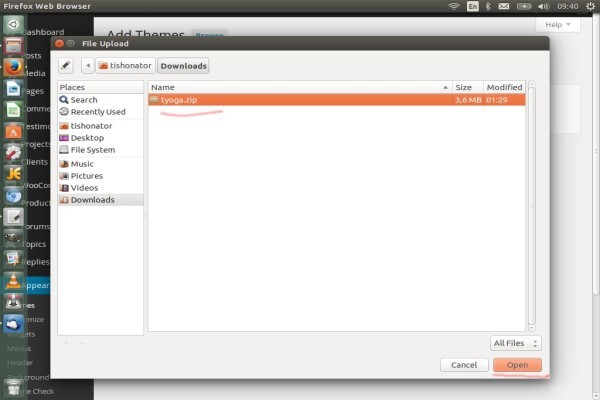Open Ubuntu Dash home launcher icon
600x400 pixels.
click(13, 24)
